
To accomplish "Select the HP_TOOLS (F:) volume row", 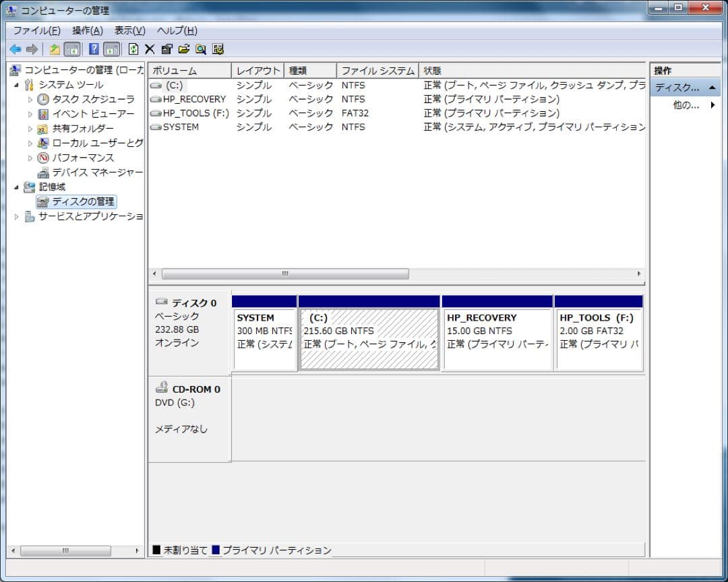I will click(x=397, y=113).
